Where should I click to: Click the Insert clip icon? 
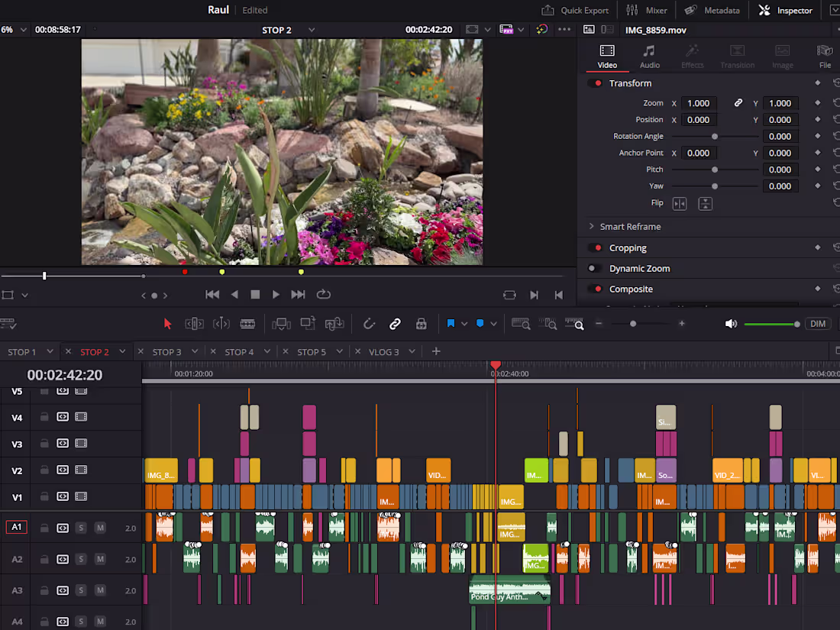[x=281, y=323]
